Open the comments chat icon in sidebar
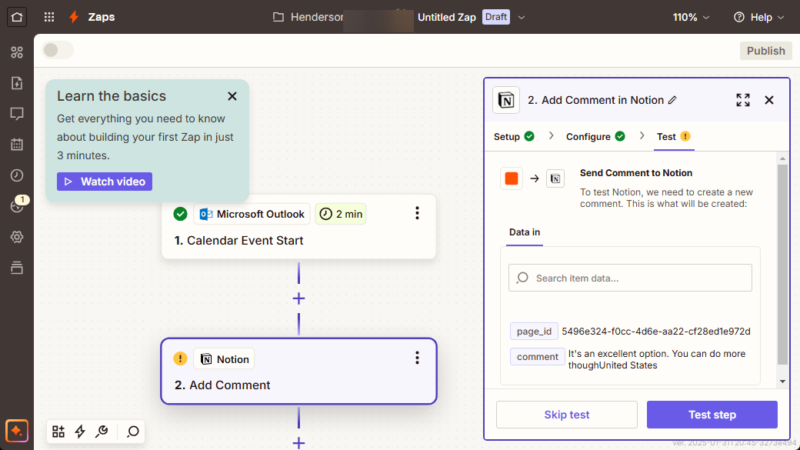 pyautogui.click(x=17, y=113)
